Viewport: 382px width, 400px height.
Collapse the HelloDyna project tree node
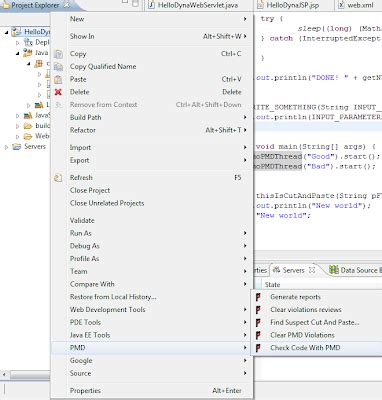pos(6,32)
